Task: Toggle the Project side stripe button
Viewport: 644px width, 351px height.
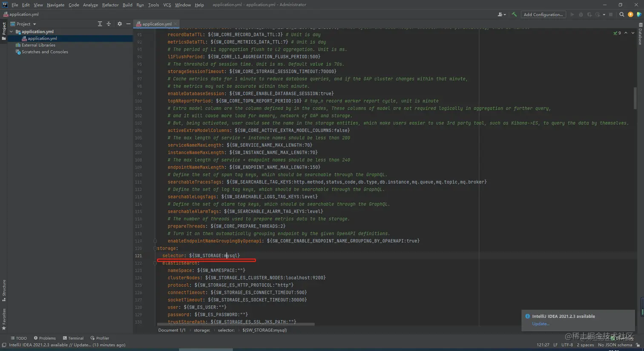Action: pos(4,32)
